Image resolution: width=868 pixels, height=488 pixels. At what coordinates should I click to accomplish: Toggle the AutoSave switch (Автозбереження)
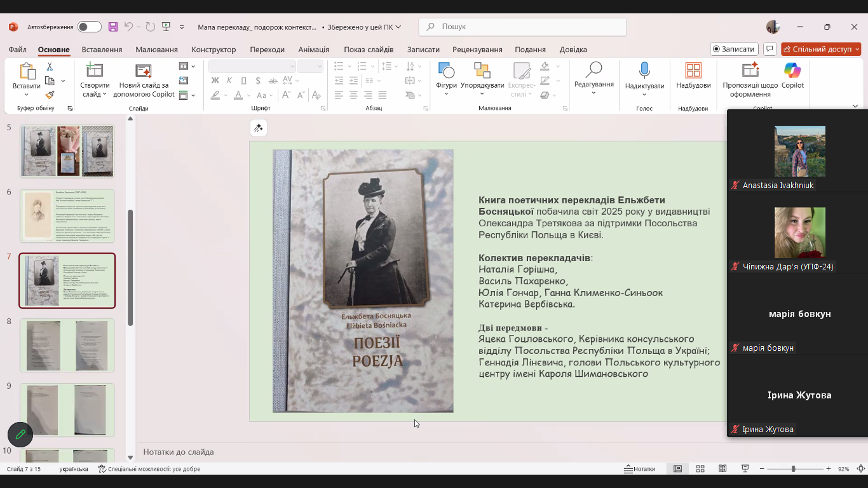pyautogui.click(x=89, y=27)
